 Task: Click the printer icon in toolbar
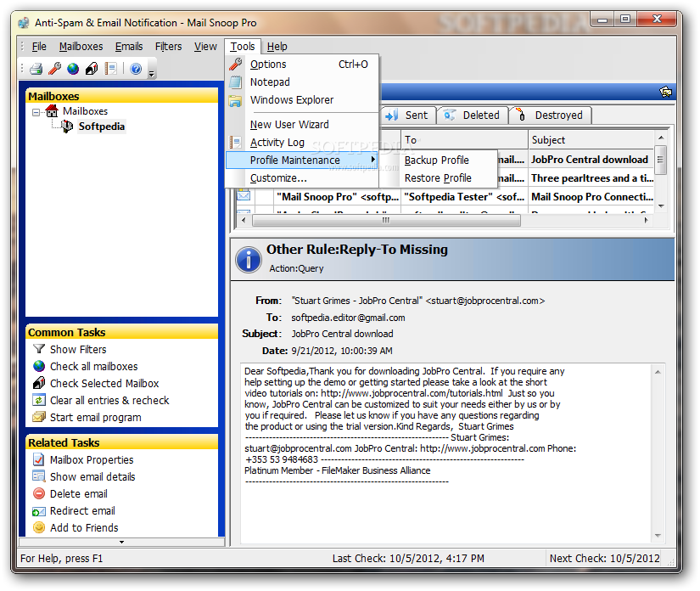[x=36, y=69]
